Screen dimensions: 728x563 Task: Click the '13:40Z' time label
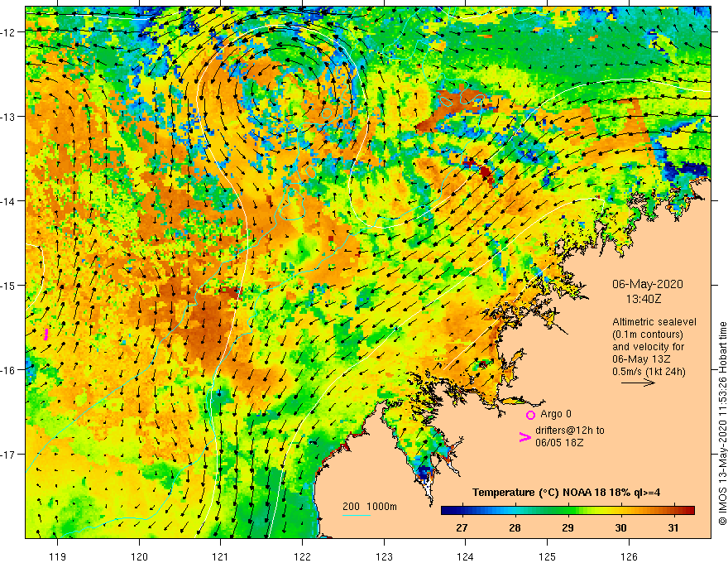point(644,299)
